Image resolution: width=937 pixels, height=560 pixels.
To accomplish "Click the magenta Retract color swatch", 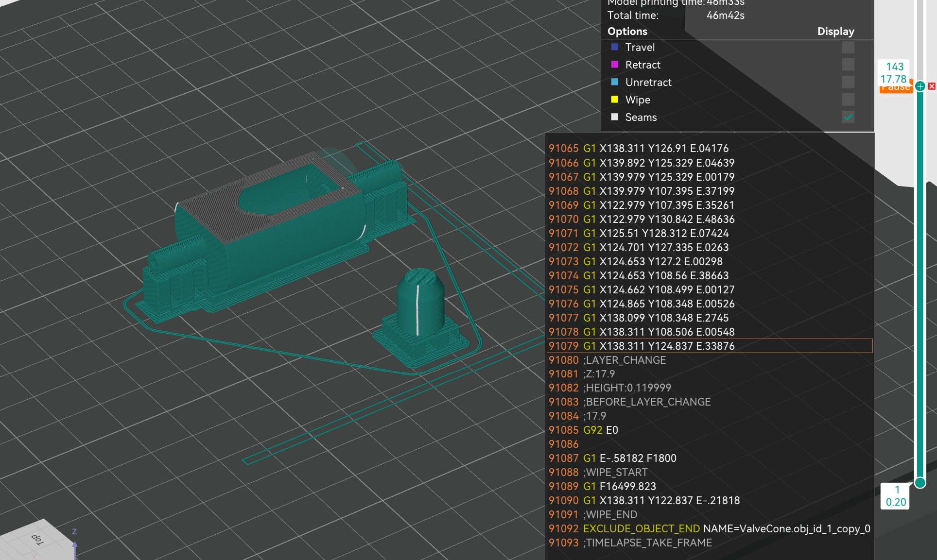I will pos(615,65).
